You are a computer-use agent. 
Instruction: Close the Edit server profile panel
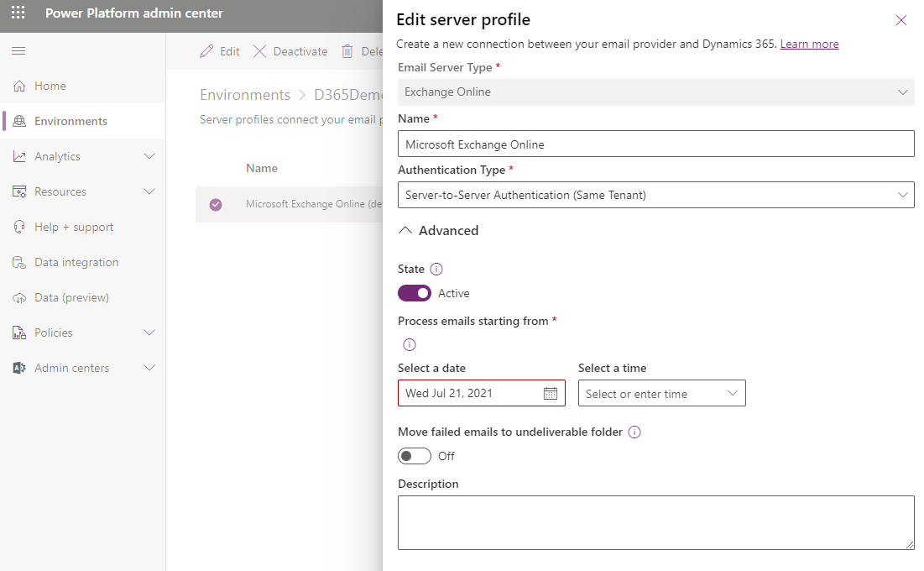901,20
